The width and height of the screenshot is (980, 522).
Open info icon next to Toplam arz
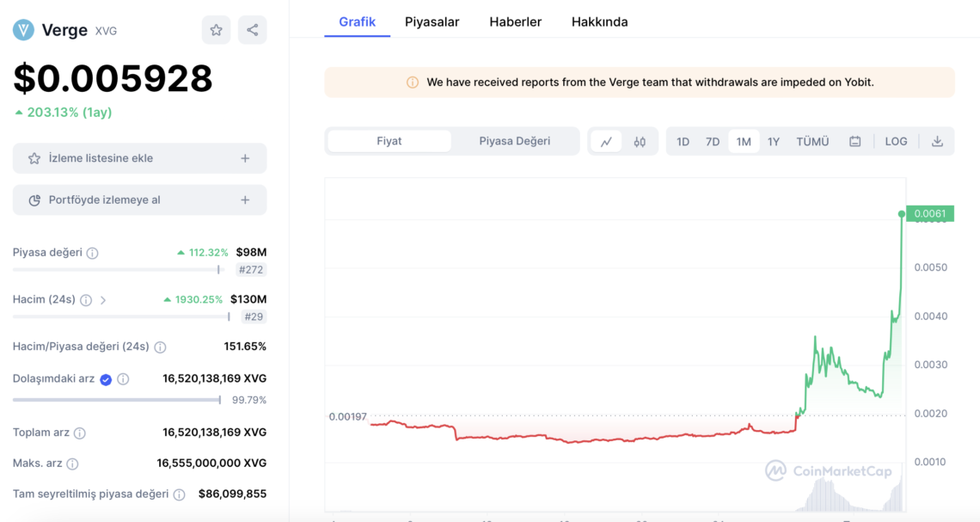click(79, 433)
